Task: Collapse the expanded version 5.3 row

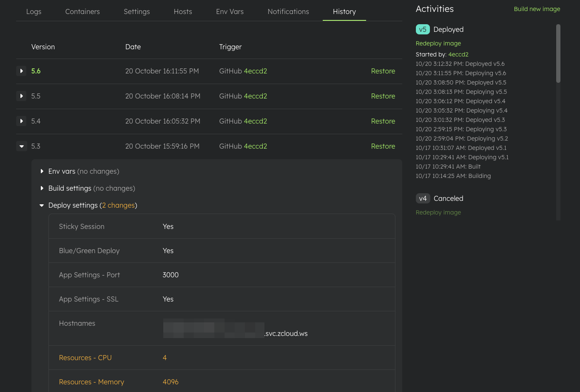Action: coord(21,146)
